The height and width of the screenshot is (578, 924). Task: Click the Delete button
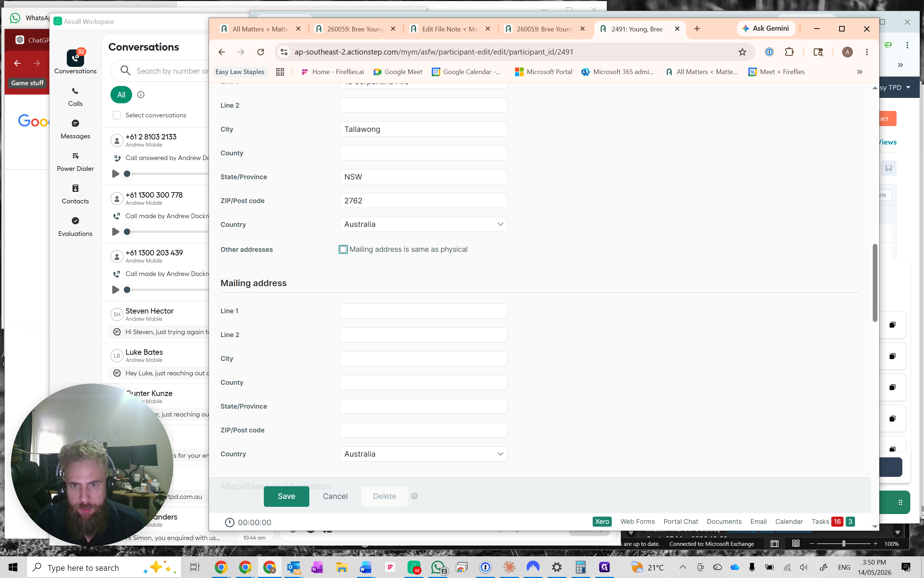pyautogui.click(x=384, y=496)
